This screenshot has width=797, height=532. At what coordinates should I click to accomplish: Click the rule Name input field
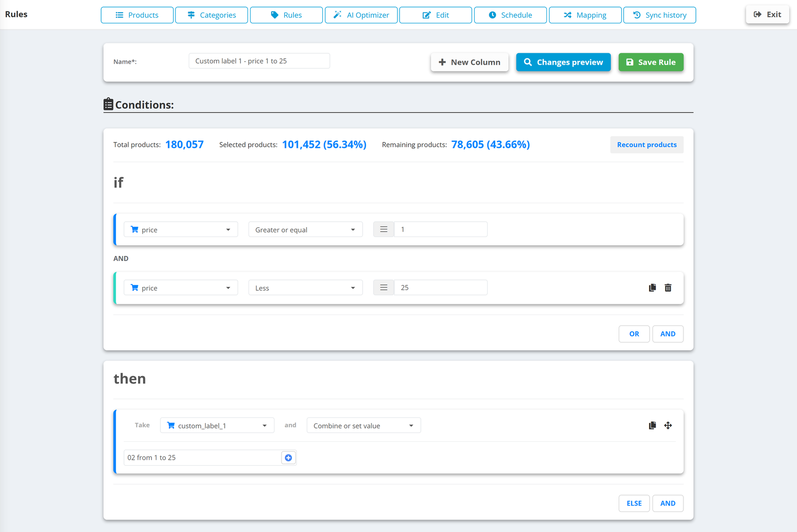coord(259,61)
